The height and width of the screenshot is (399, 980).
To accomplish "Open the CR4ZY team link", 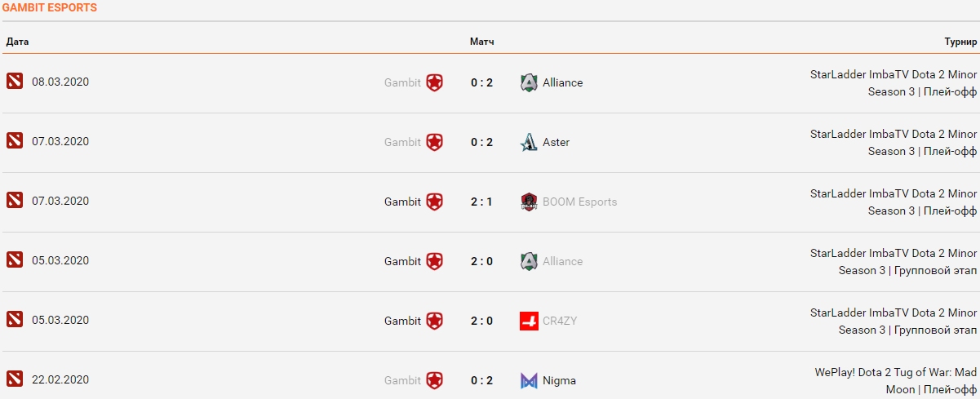I will [560, 321].
